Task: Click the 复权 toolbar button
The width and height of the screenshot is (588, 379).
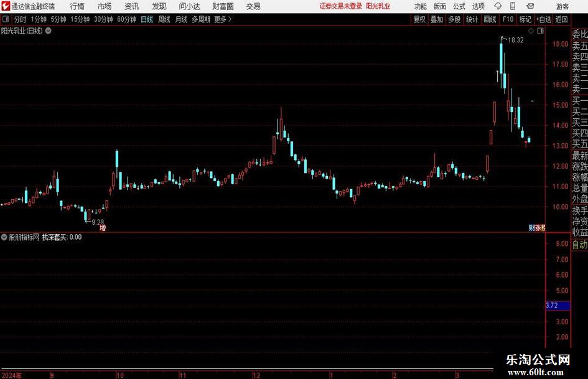Action: point(419,19)
